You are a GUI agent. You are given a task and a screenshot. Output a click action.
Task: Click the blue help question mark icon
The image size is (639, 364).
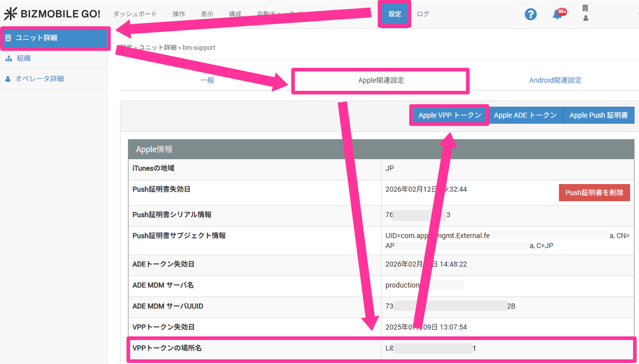point(530,14)
